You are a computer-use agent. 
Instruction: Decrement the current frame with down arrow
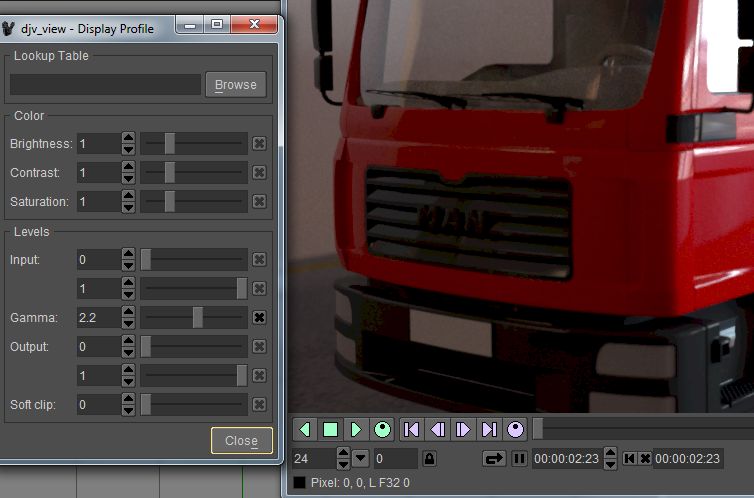coord(610,464)
